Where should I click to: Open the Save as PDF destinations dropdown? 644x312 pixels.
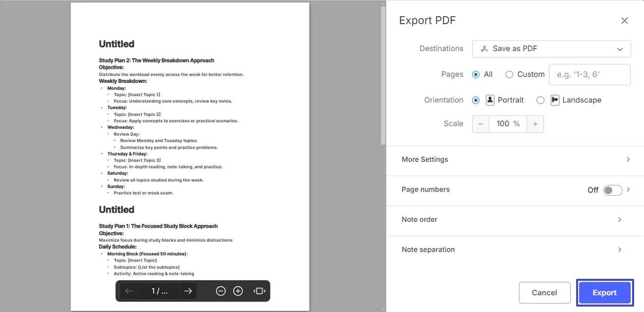point(551,49)
